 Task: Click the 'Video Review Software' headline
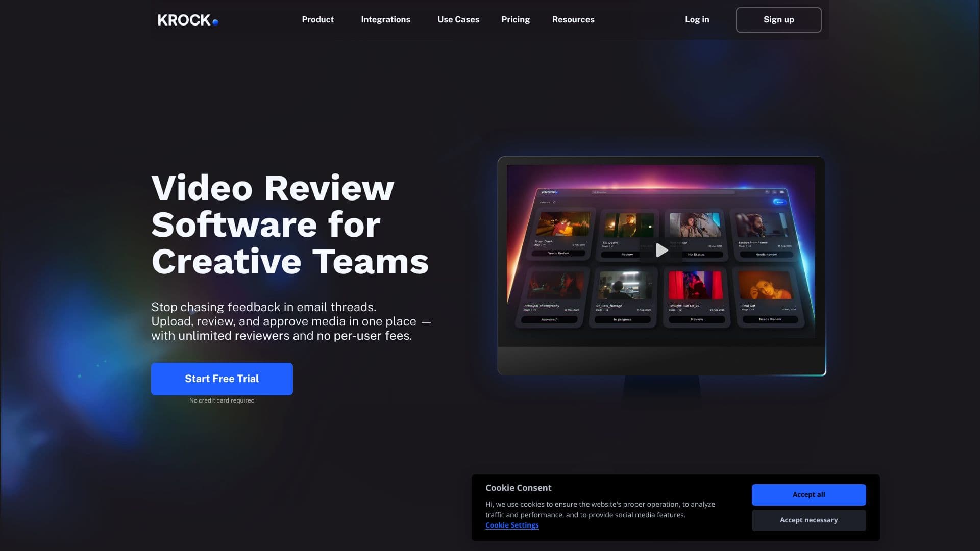(290, 225)
